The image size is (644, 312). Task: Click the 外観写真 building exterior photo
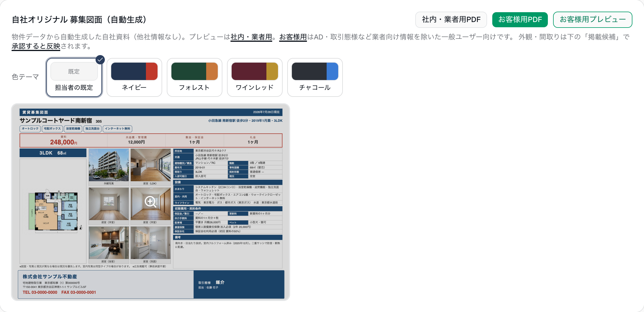(109, 165)
